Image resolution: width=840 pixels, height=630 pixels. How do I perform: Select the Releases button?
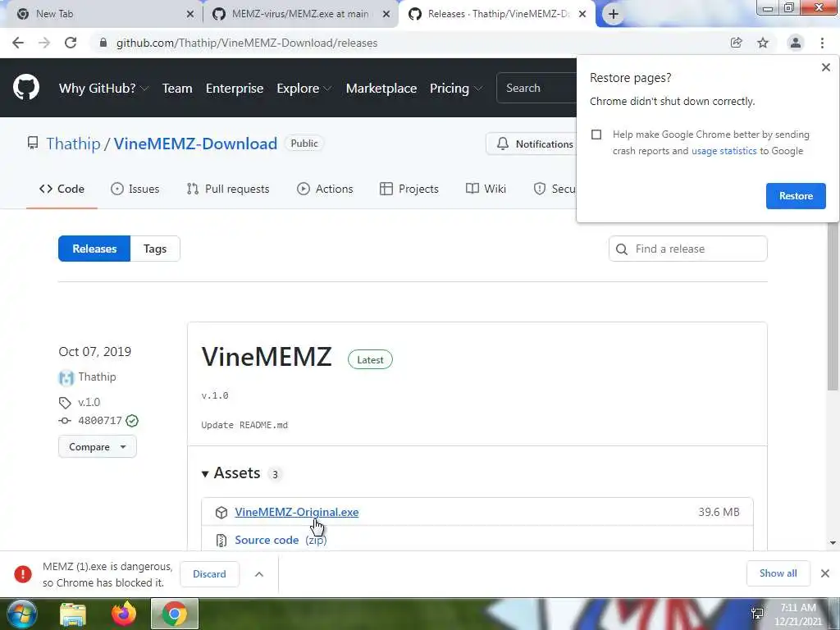pyautogui.click(x=94, y=249)
